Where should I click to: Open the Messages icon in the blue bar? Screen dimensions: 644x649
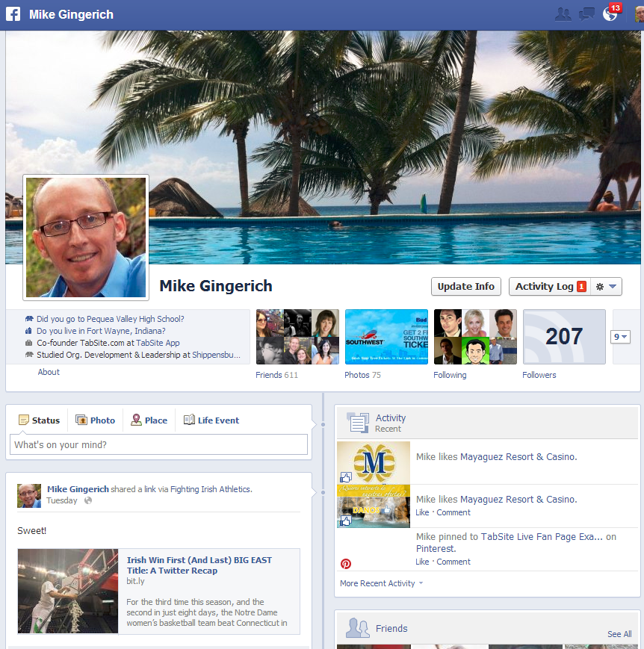(586, 13)
